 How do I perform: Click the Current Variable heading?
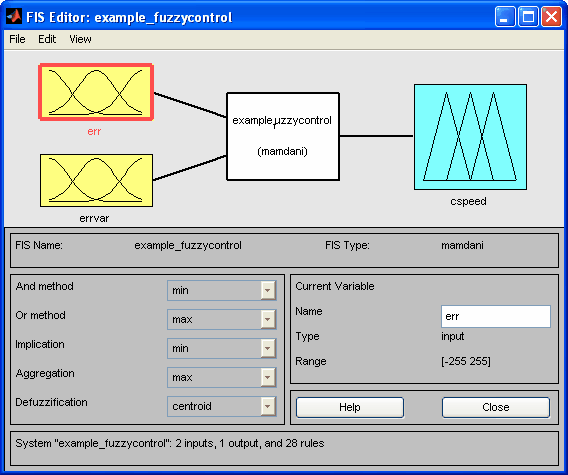[335, 286]
